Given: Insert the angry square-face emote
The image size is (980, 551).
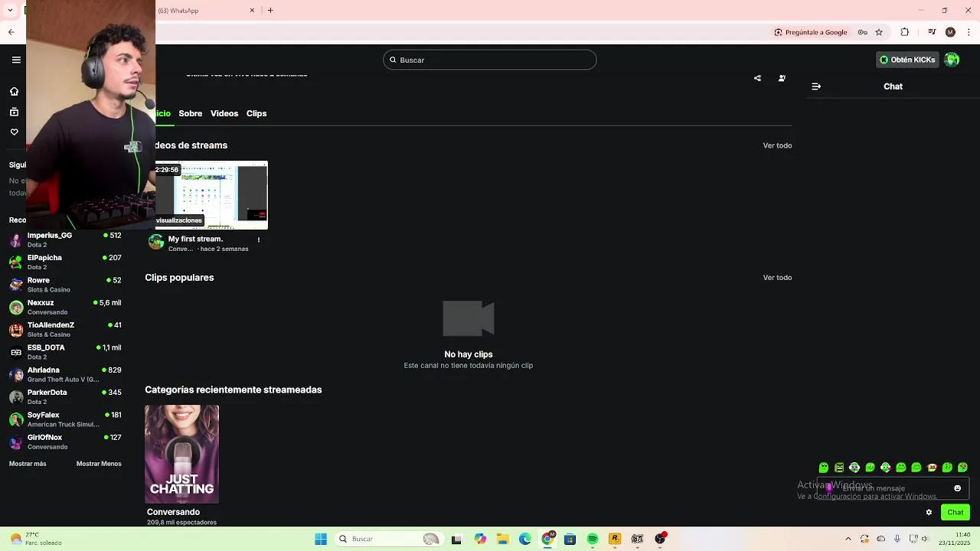Looking at the screenshot, I should coord(839,468).
